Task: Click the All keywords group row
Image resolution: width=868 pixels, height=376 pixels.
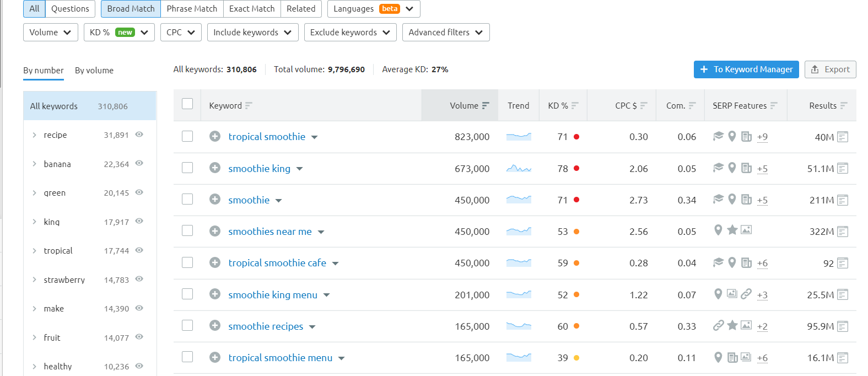Action: (x=90, y=106)
